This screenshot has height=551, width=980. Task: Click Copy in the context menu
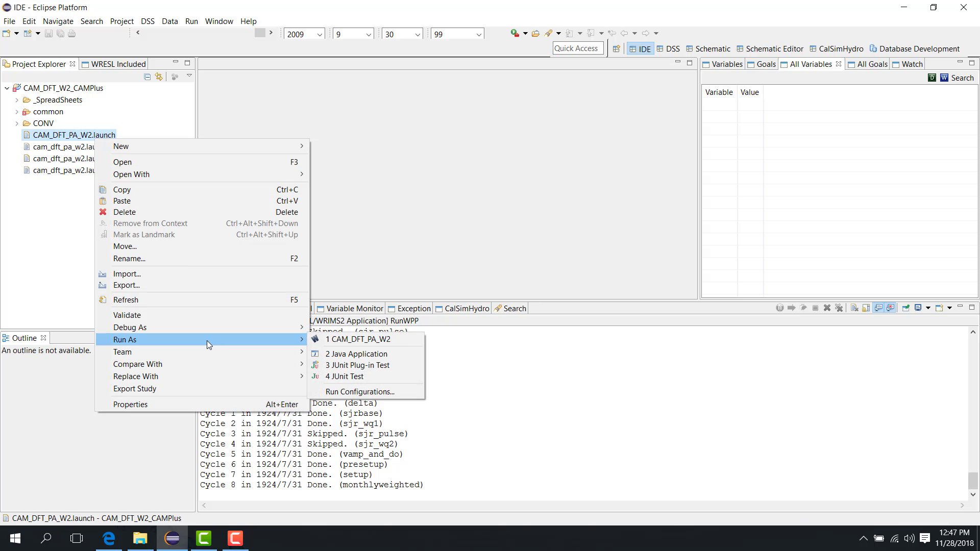202,190
